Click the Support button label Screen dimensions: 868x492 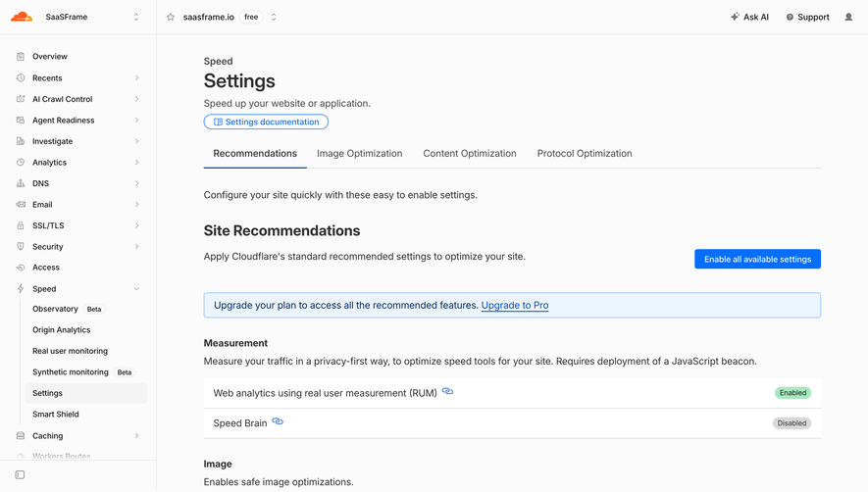tap(813, 18)
